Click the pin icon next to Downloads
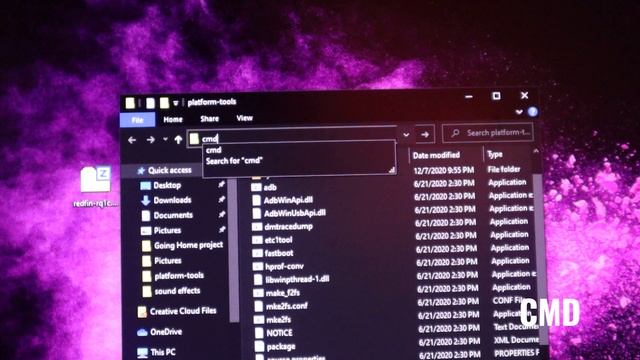Viewport: 640px width, 360px height. [221, 200]
